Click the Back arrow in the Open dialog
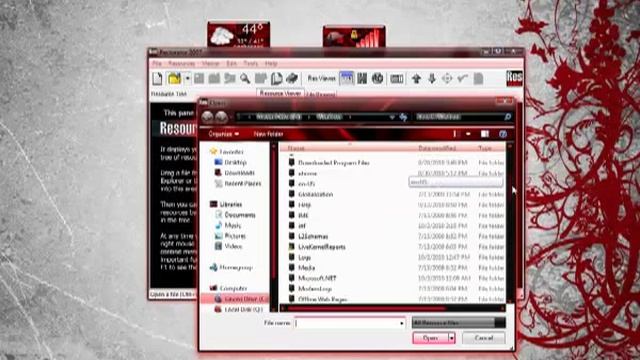The image size is (640, 360). 207,117
